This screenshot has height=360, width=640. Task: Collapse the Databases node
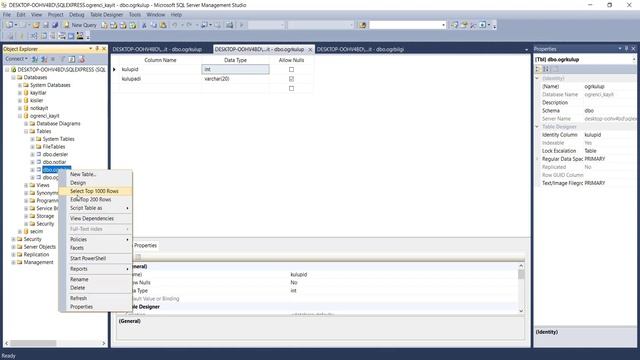13,77
